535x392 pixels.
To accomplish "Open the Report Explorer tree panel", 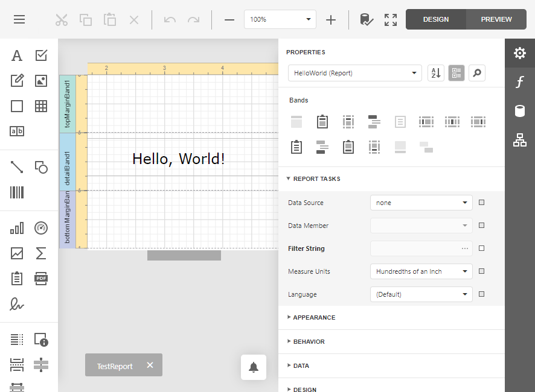I will [519, 140].
